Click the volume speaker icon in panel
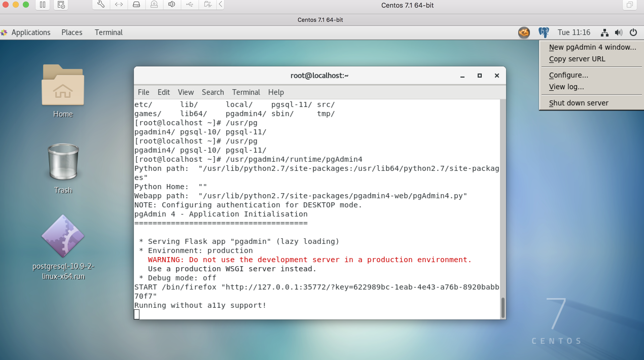 tap(618, 32)
